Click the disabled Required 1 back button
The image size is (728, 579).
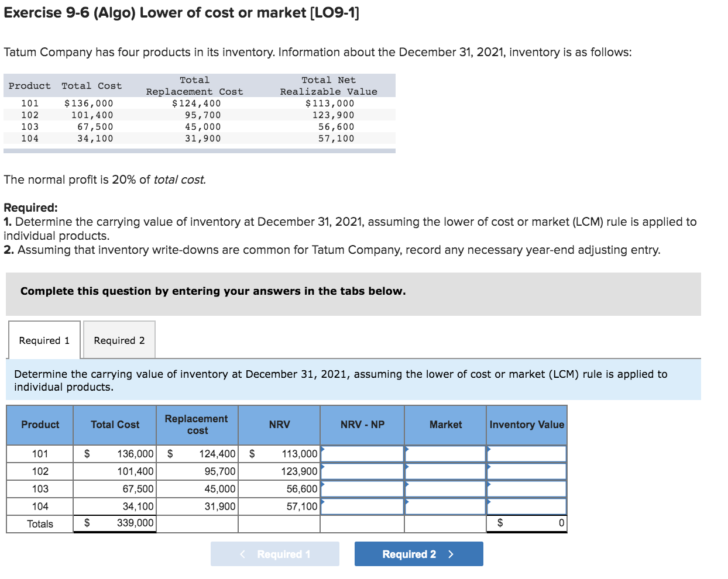275,554
